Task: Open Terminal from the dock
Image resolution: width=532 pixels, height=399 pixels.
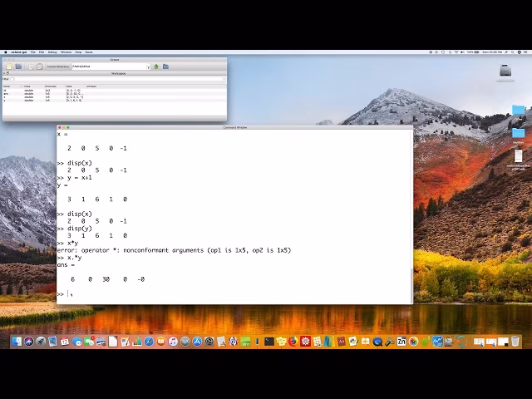Action: point(269,342)
